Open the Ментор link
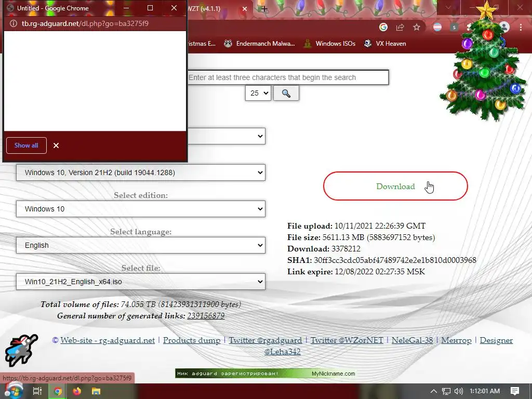The width and height of the screenshot is (532, 399). (456, 340)
